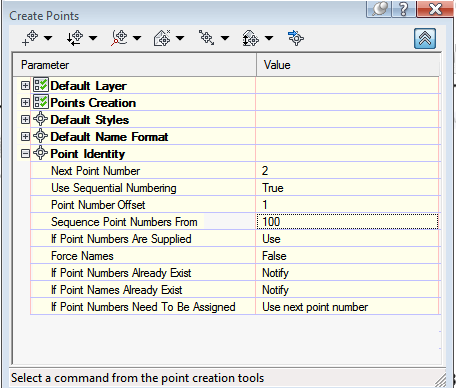Select the Sequence Point Numbers From parameter
456x388 pixels.
[x=124, y=222]
